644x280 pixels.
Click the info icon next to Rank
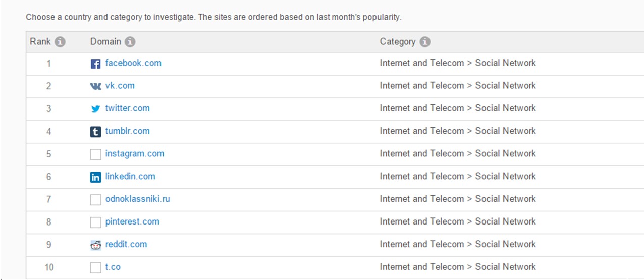[x=60, y=42]
